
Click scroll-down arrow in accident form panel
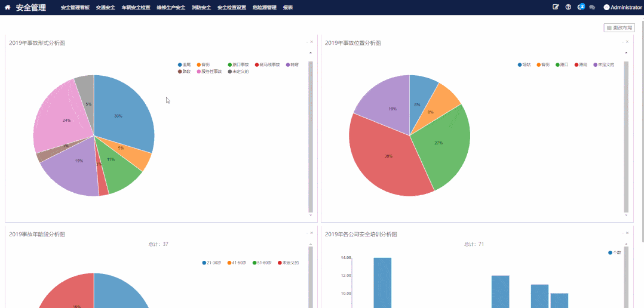[x=311, y=215]
